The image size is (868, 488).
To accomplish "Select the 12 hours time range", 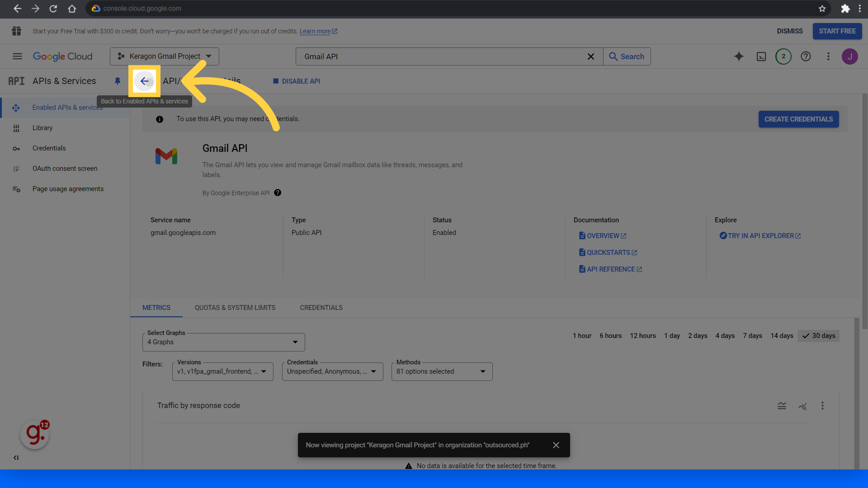I will pos(643,336).
